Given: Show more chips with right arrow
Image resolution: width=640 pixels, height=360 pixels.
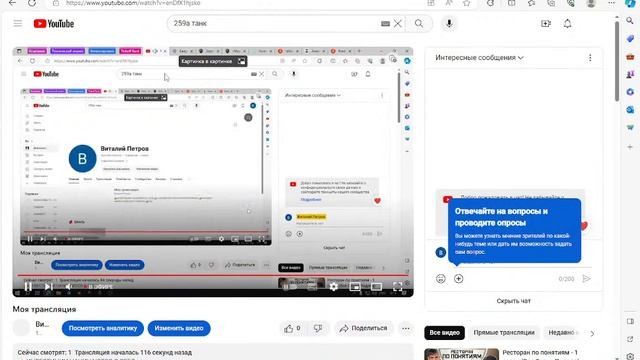Looking at the screenshot, I should coord(592,333).
